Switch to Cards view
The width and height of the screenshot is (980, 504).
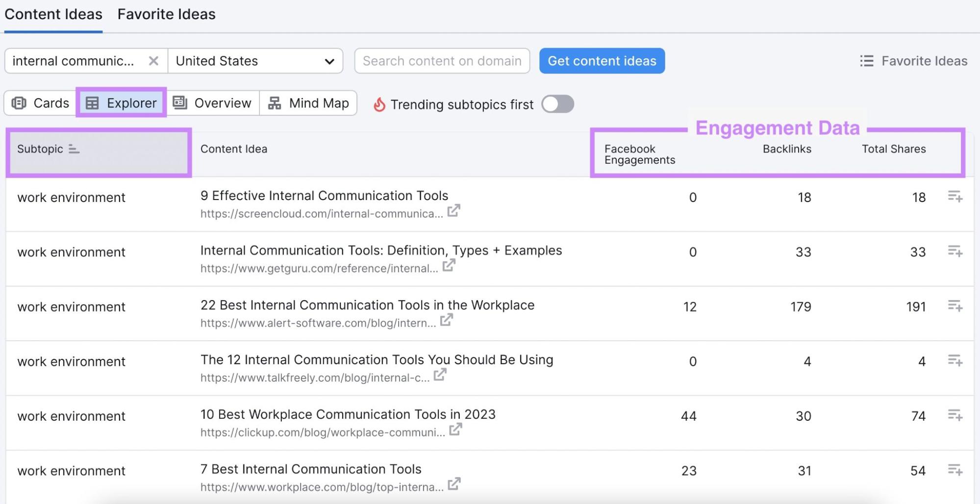(41, 103)
